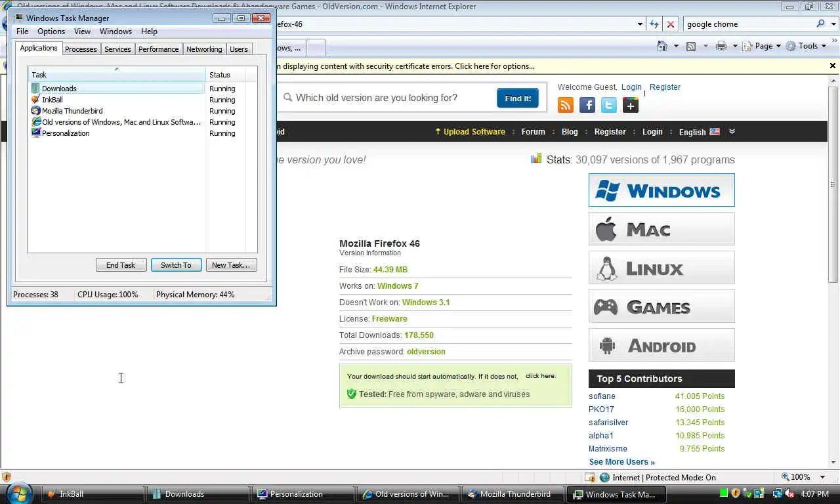This screenshot has width=840, height=504.
Task: Open the IE Print dropdown arrow
Action: pos(735,46)
